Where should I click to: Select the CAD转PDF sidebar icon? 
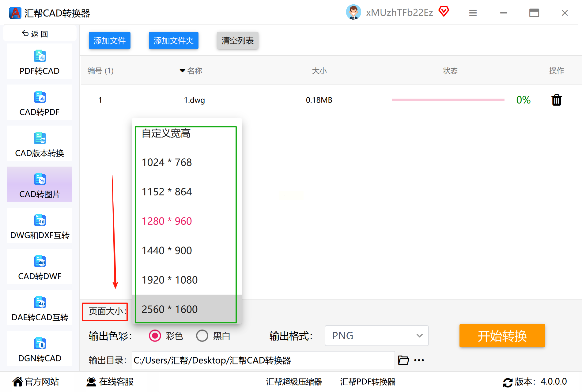pyautogui.click(x=40, y=97)
